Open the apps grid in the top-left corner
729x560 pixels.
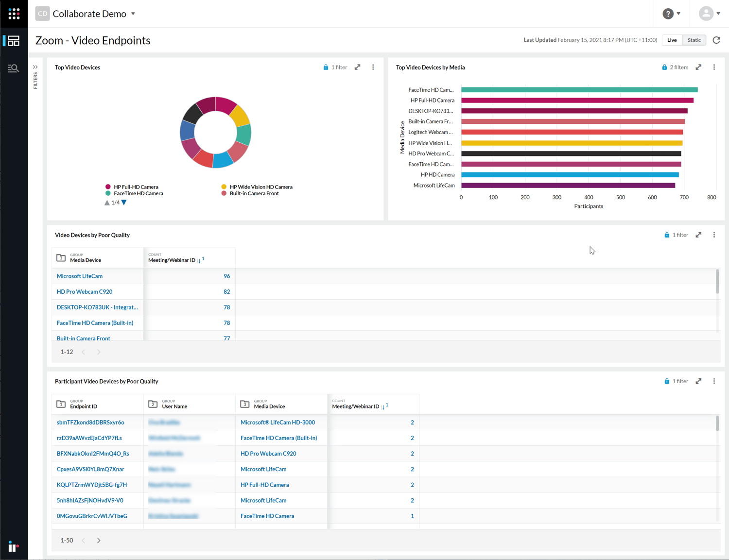point(14,14)
